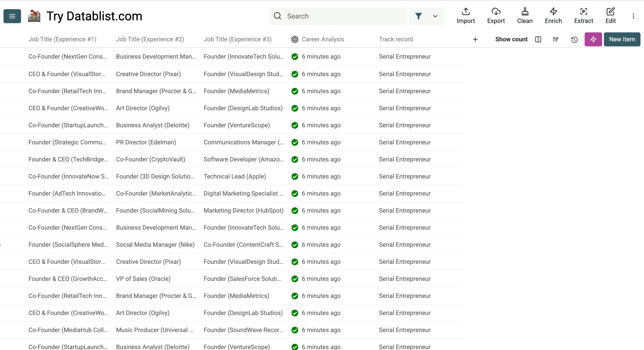Open the hamburger sidebar menu

[12, 16]
